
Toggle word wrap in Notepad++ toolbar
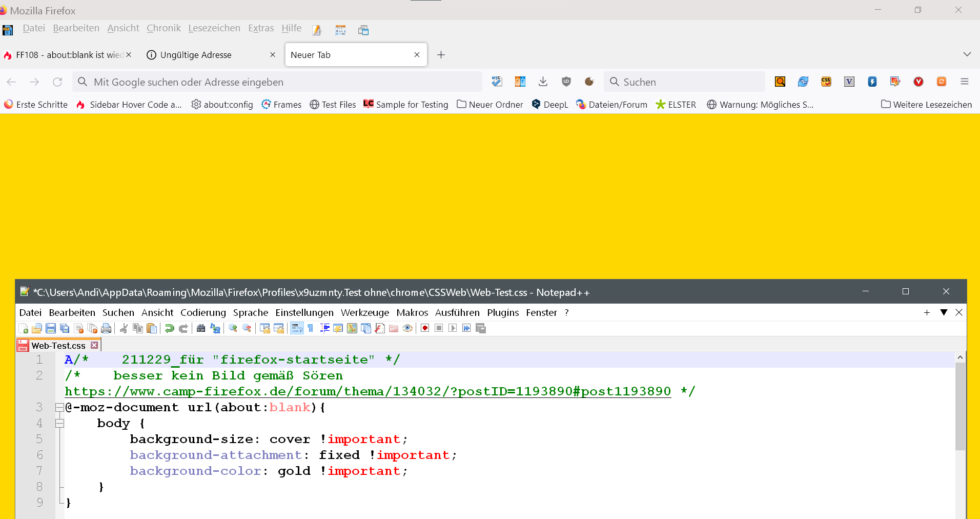(297, 328)
